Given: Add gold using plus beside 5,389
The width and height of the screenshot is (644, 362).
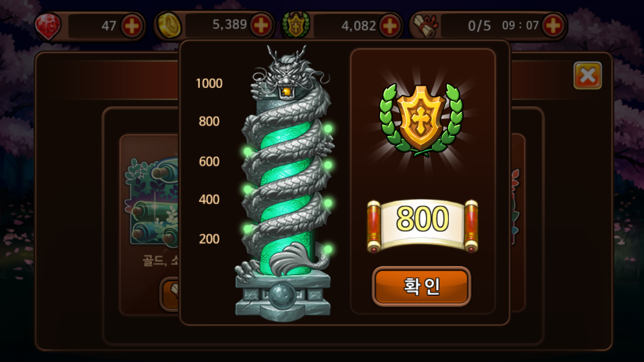Looking at the screenshot, I should 261,25.
